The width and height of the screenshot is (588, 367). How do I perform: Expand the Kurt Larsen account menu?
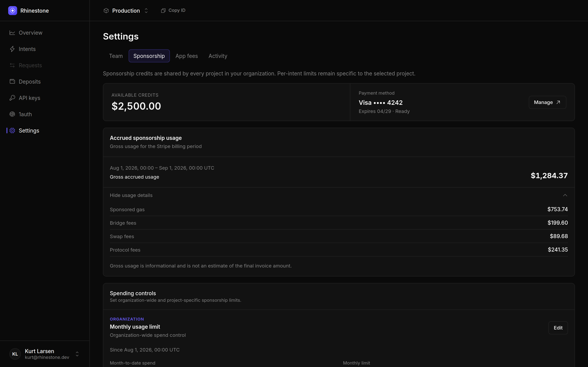(77, 354)
